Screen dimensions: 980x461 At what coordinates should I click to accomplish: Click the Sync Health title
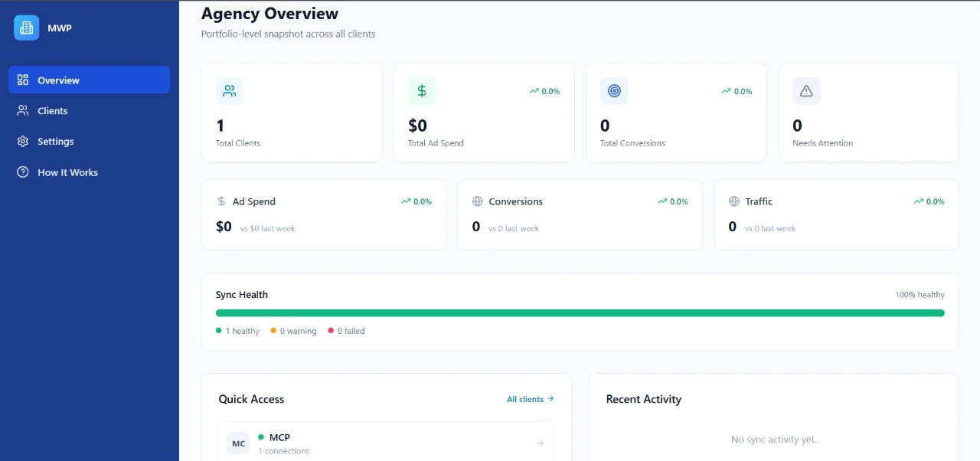(x=242, y=295)
